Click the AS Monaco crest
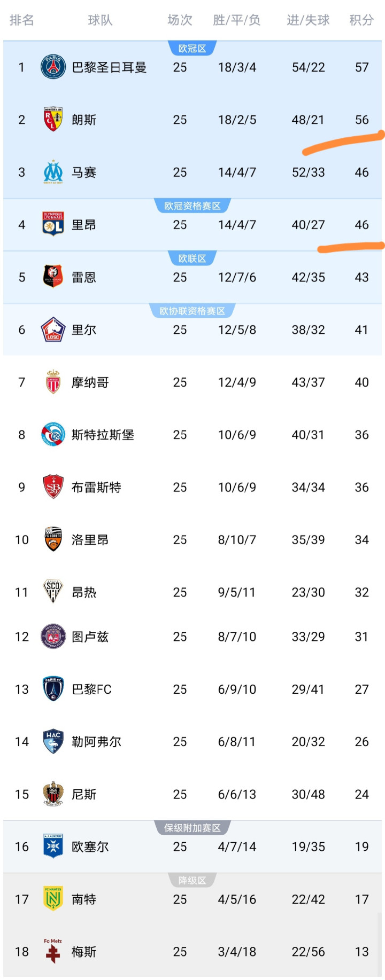Screen dimensions: 385x980 click(53, 382)
